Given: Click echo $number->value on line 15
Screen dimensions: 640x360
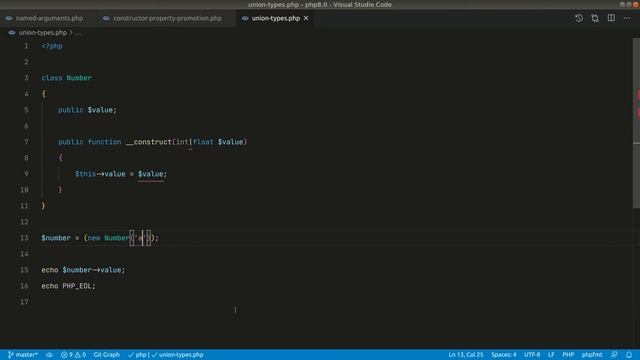Looking at the screenshot, I should click(x=83, y=270).
